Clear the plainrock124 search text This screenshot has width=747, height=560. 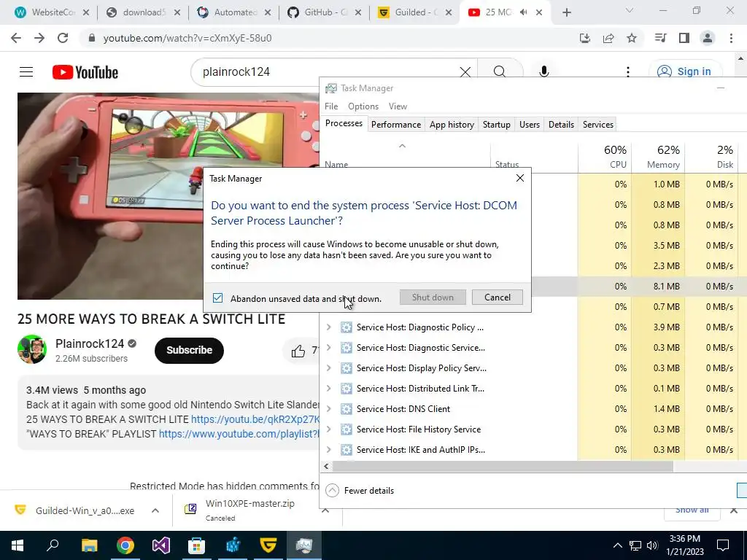(x=465, y=72)
